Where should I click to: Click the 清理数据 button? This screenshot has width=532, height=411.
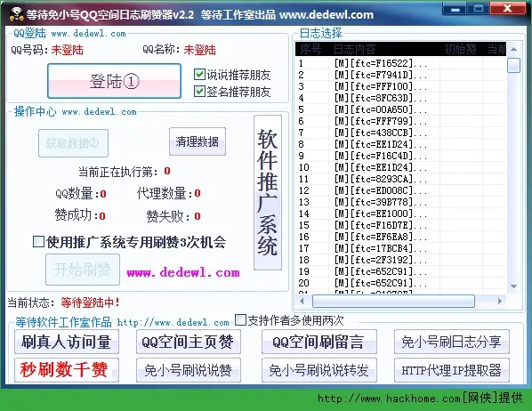click(x=197, y=141)
